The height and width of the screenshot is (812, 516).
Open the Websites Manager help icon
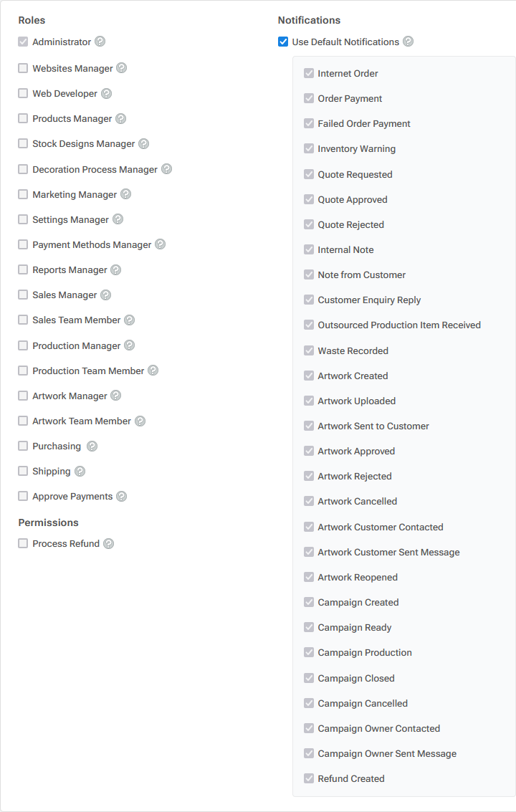[120, 67]
